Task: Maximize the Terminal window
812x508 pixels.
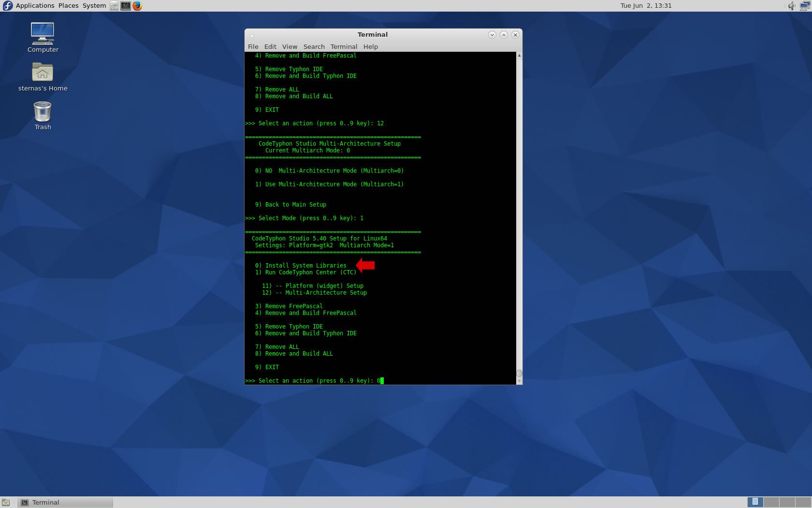Action: pos(504,35)
